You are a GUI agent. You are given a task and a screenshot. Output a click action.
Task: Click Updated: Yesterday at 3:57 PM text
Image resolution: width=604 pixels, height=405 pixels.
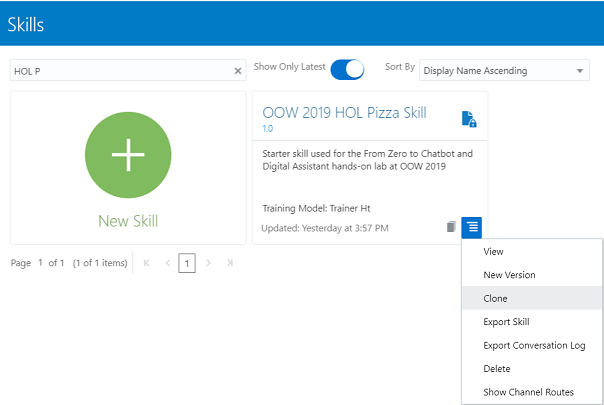(x=325, y=228)
